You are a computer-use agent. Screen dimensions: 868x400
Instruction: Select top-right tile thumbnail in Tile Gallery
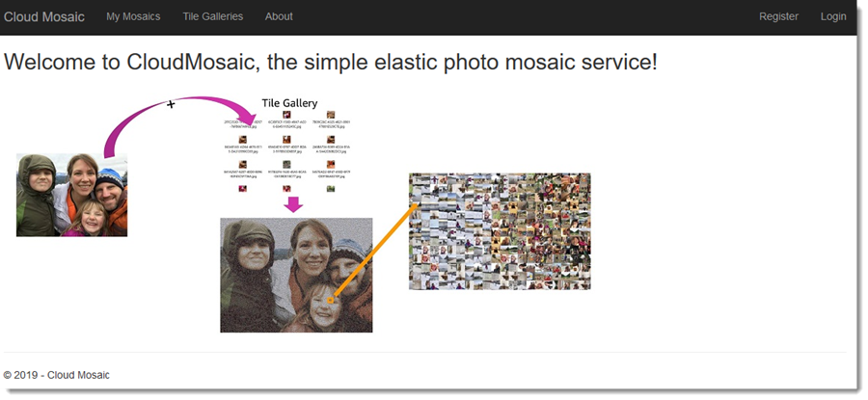[x=331, y=115]
